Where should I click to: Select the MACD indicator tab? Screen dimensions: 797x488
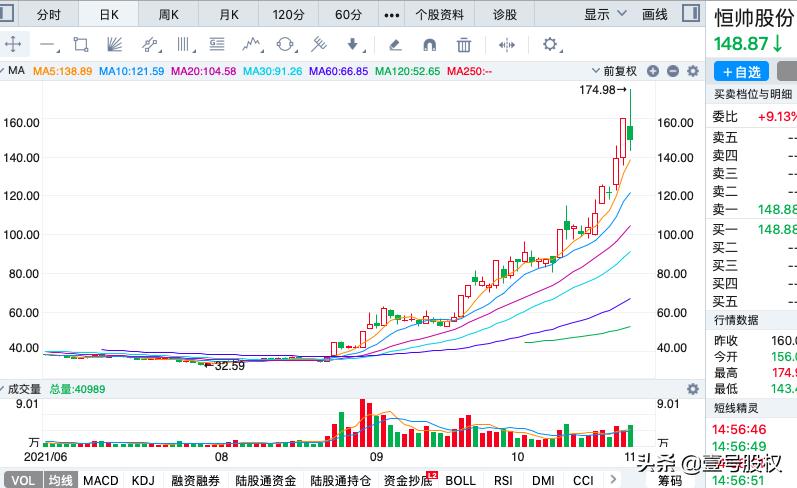[x=100, y=480]
